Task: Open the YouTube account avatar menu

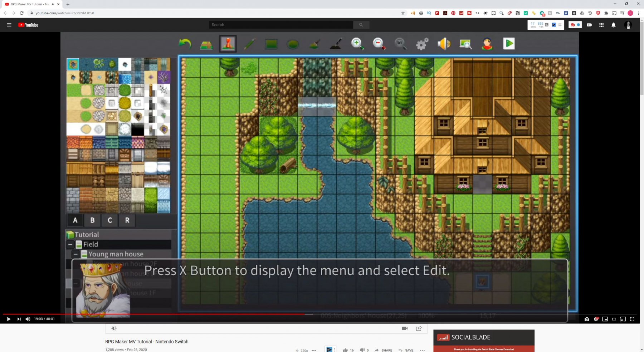Action: click(x=628, y=25)
